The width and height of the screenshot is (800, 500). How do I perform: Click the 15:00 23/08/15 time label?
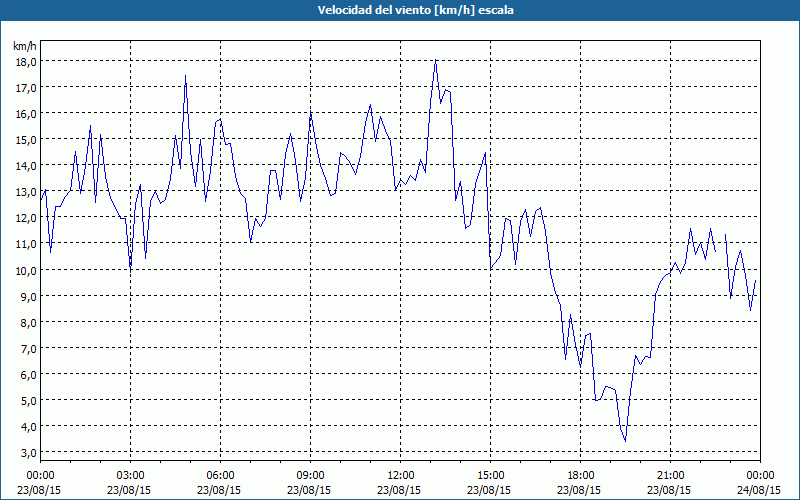click(x=490, y=483)
